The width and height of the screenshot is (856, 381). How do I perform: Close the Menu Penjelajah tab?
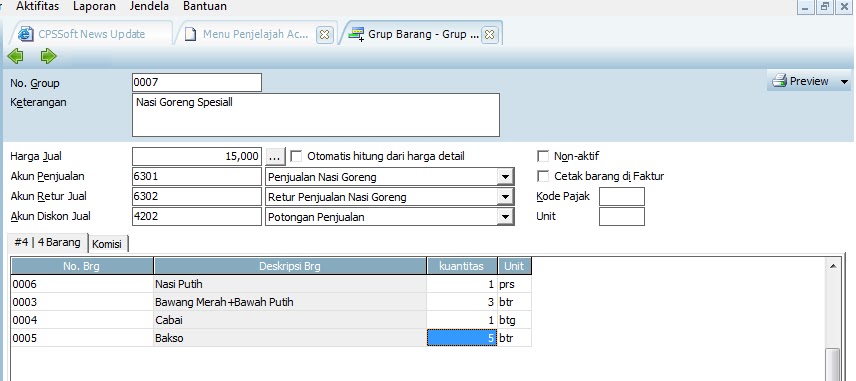(324, 34)
